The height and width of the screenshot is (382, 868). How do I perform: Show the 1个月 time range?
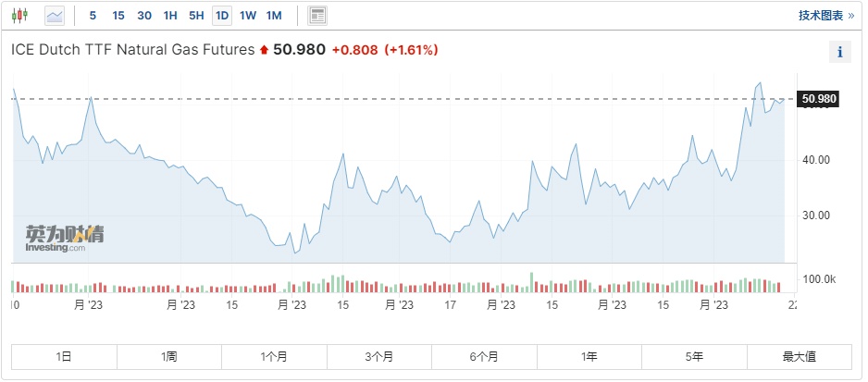pos(274,356)
